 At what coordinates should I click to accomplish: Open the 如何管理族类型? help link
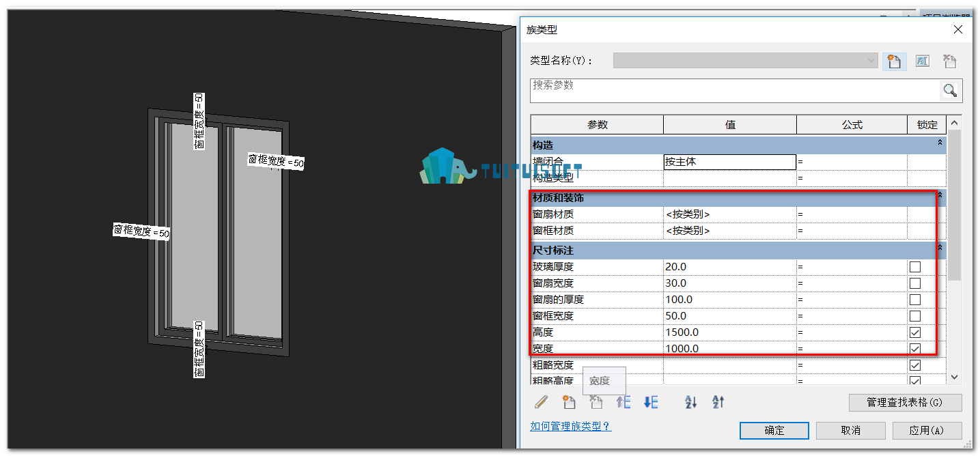point(570,426)
